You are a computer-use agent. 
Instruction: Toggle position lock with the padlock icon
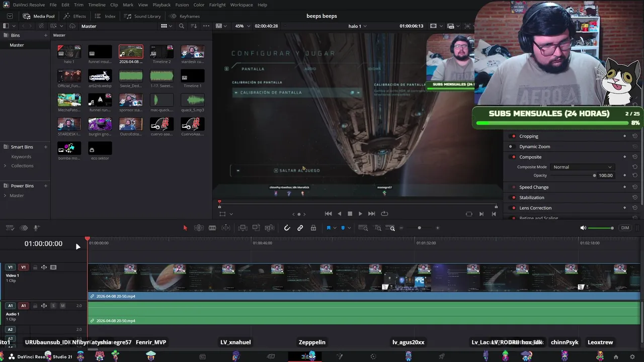pyautogui.click(x=313, y=228)
